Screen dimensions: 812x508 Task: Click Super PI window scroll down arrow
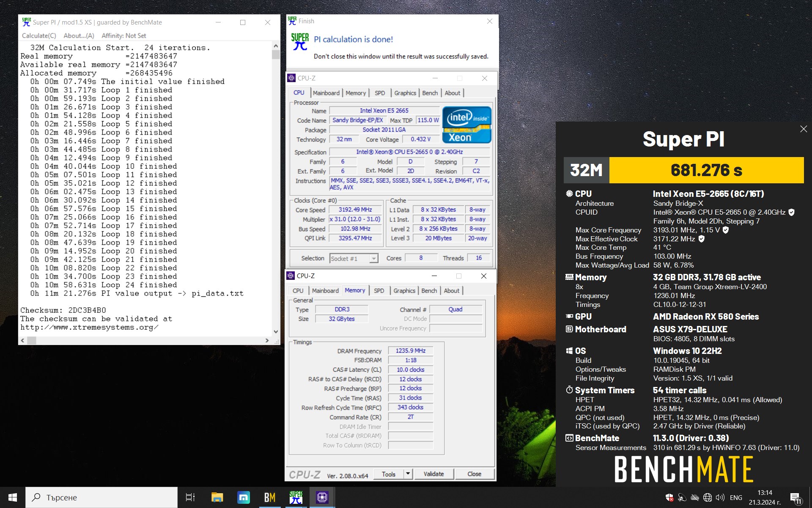coord(276,332)
